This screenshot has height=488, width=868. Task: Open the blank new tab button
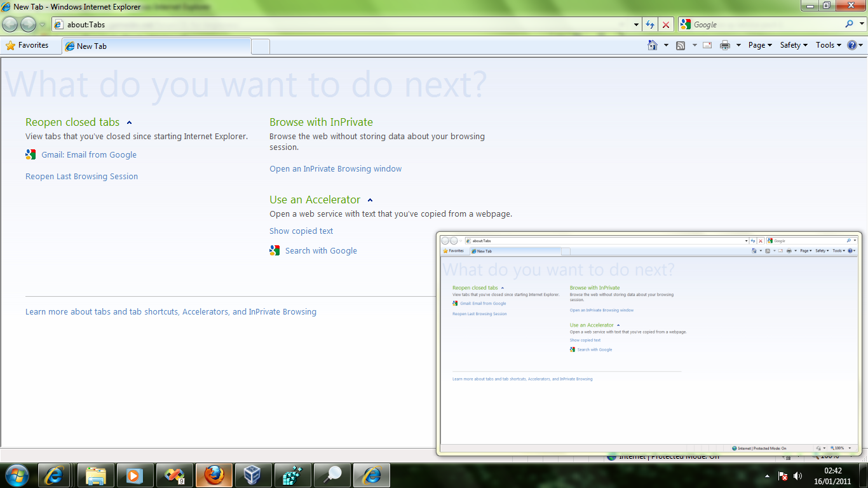click(261, 46)
